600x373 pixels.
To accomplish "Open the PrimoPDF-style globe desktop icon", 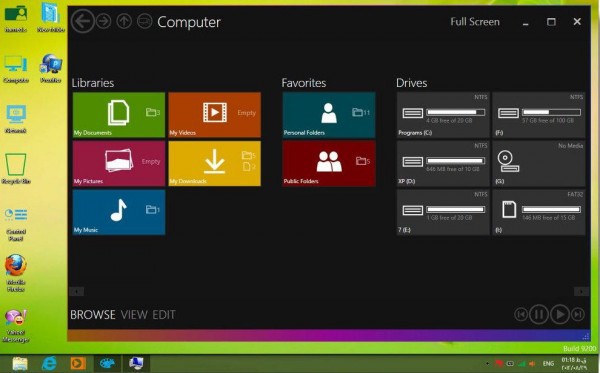I will [x=51, y=69].
